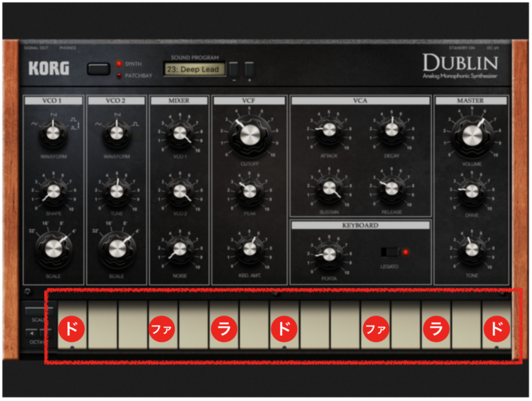Play the low G key, fifth white key
532x401 pixels.
click(194, 325)
